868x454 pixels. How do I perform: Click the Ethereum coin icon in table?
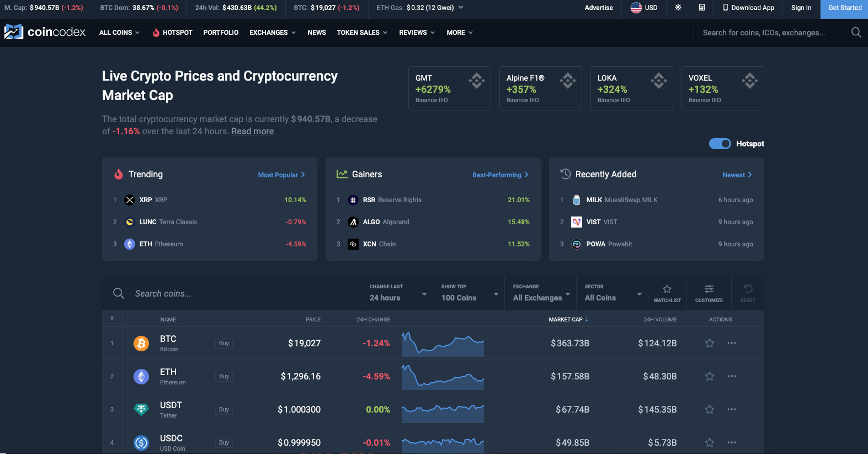[141, 377]
